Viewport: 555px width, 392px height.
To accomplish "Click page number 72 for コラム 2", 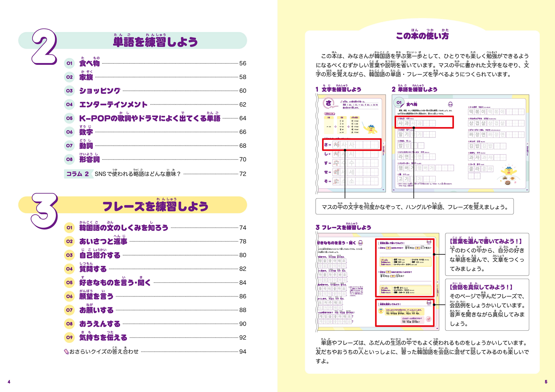I will [243, 174].
